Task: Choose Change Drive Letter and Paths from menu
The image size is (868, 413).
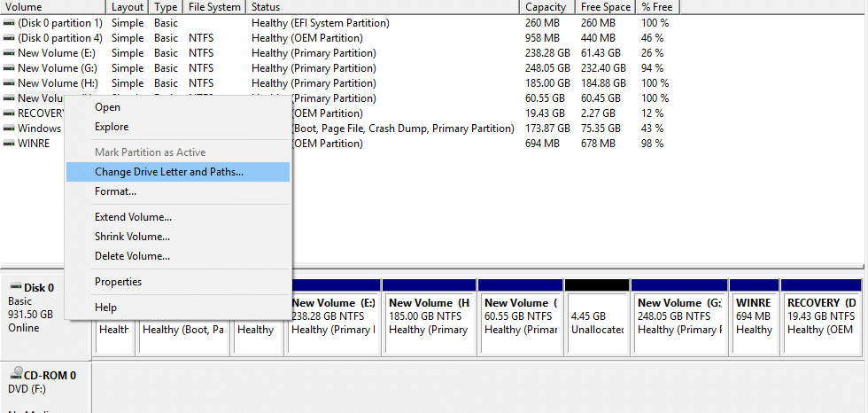Action: coord(168,172)
